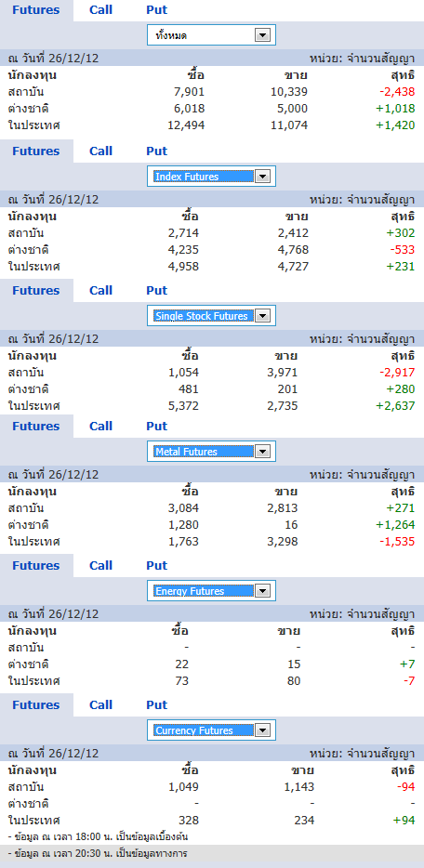The width and height of the screenshot is (424, 868).
Task: Switch to Put tab in ทั้งหมด section
Action: 156,10
